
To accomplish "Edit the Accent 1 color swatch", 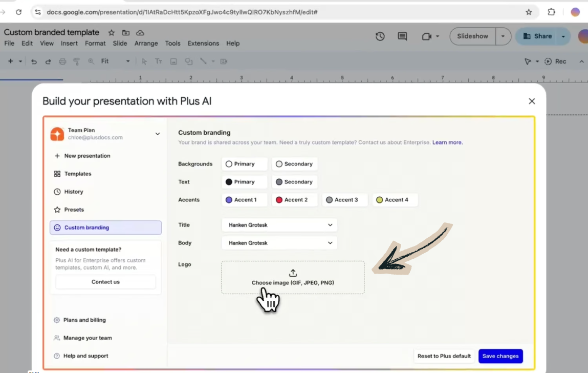I will coord(245,200).
